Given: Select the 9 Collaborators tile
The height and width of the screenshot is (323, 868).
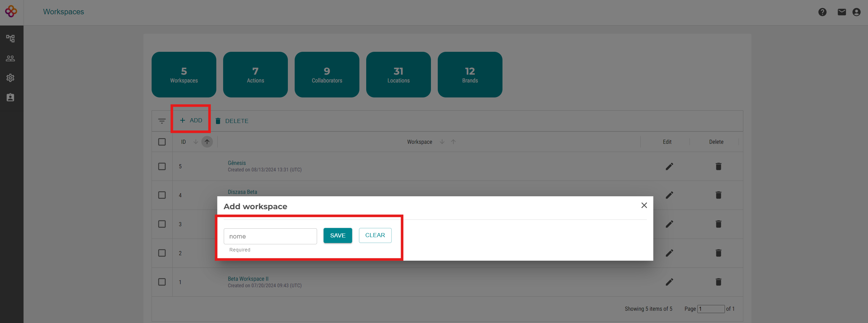Looking at the screenshot, I should (x=327, y=75).
